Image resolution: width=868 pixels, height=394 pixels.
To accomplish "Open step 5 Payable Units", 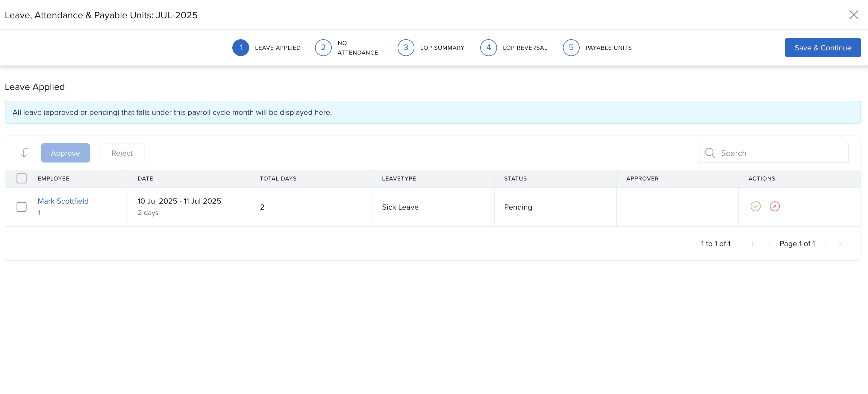I will [x=571, y=48].
